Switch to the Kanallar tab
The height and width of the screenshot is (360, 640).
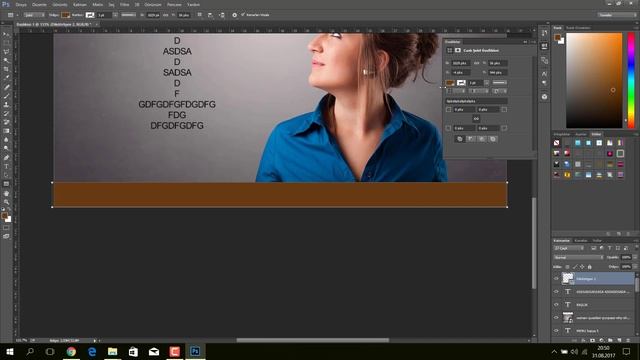coord(580,240)
